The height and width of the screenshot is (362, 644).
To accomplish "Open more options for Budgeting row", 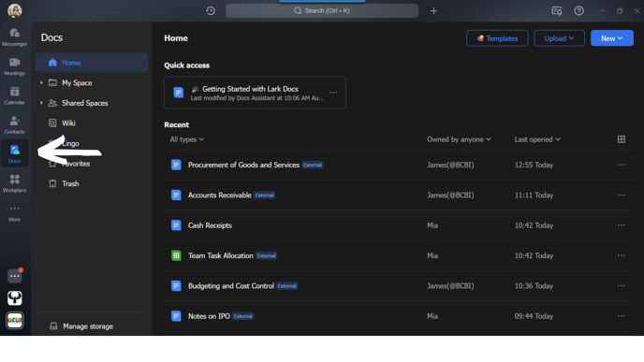I will click(x=621, y=286).
